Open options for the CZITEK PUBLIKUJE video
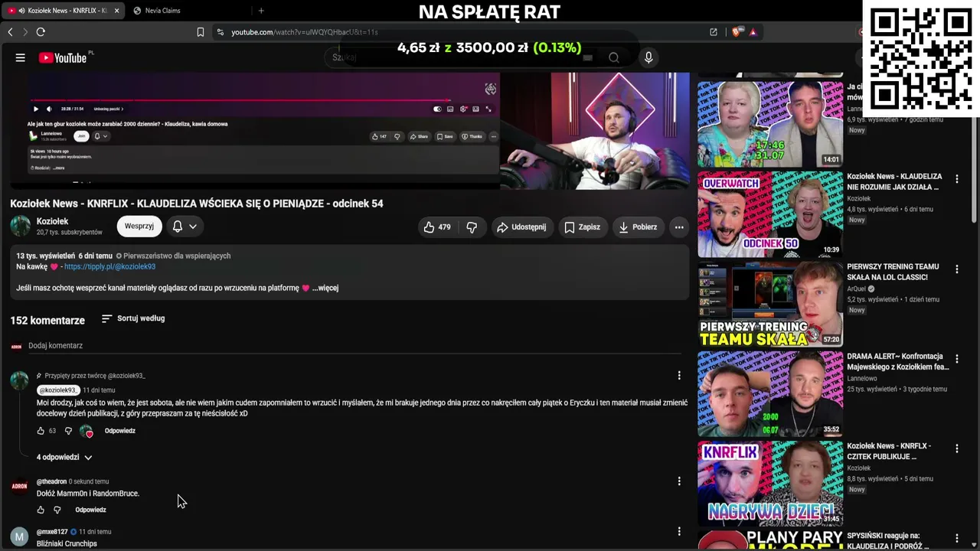 [956, 448]
